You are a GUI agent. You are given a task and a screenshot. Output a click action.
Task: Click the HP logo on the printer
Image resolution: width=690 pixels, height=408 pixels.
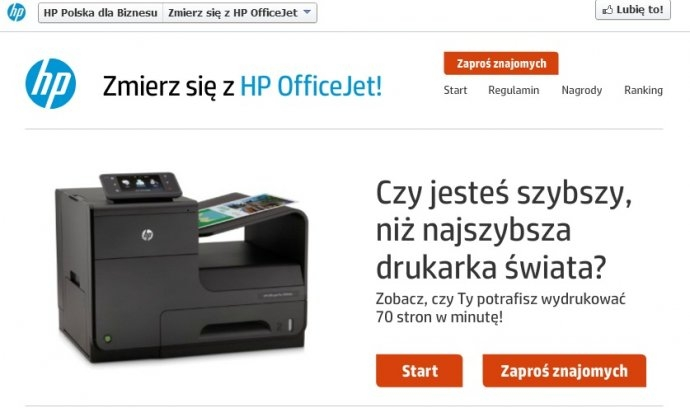[x=147, y=235]
